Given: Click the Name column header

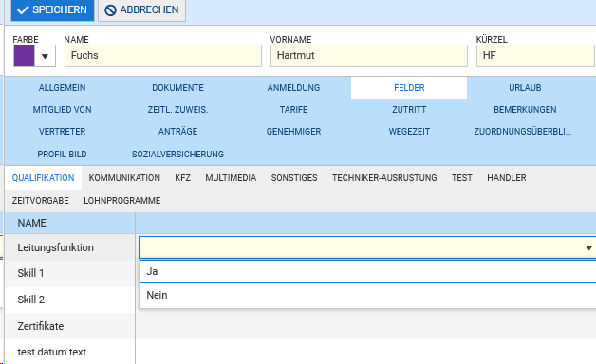Looking at the screenshot, I should [70, 223].
